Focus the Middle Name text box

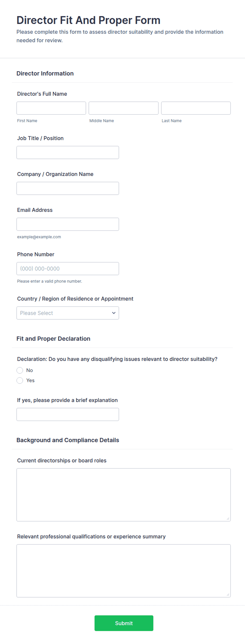(x=124, y=108)
